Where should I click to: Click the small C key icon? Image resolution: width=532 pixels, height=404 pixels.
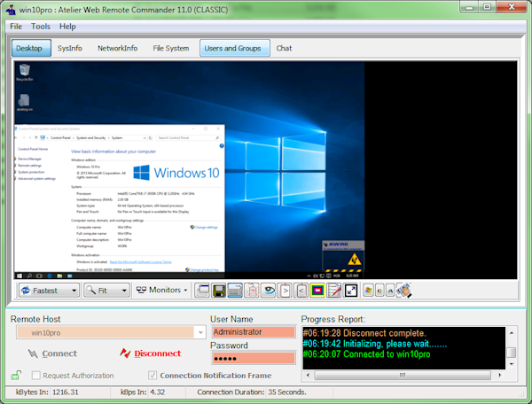click(379, 291)
